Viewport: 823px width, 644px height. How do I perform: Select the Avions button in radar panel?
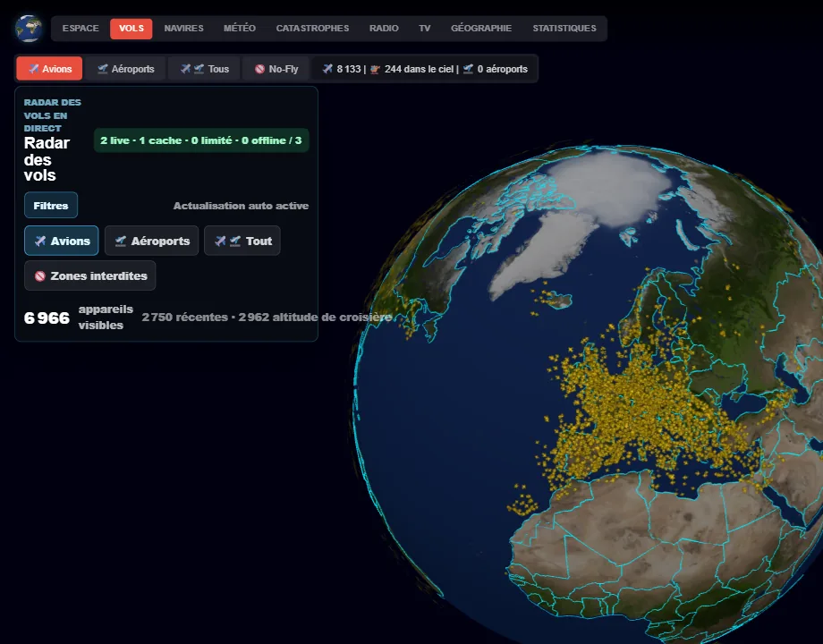(x=62, y=241)
